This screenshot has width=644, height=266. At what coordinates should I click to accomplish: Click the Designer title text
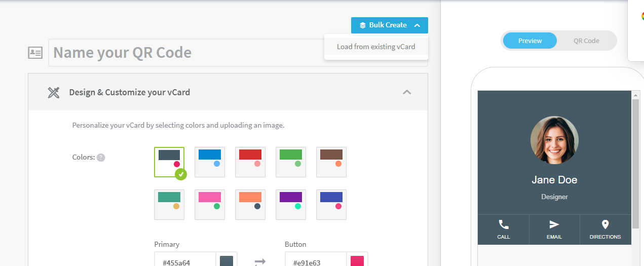click(x=554, y=197)
